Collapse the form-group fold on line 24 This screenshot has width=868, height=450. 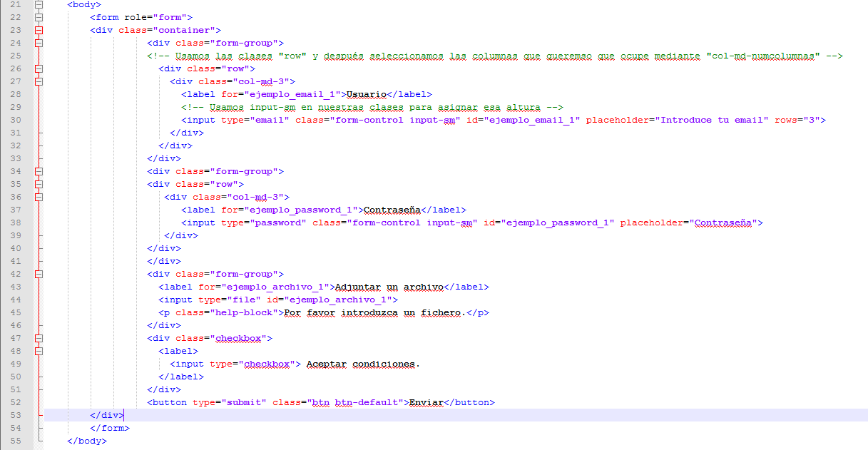point(39,43)
